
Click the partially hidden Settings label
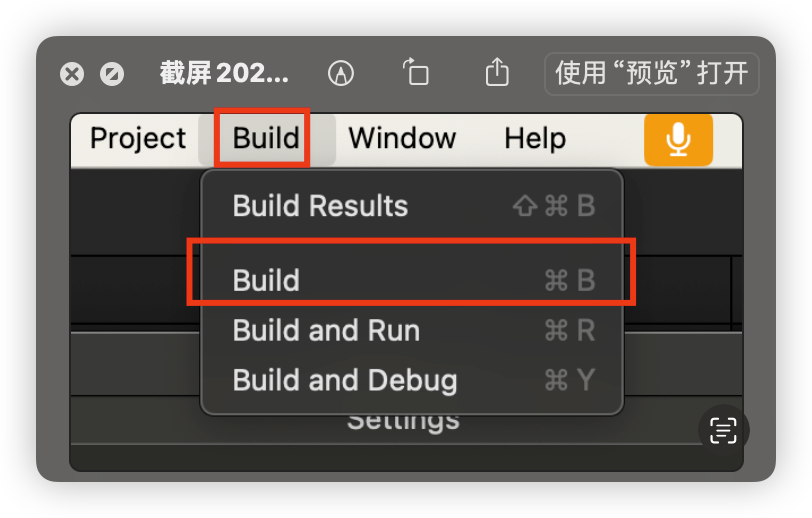pos(403,423)
